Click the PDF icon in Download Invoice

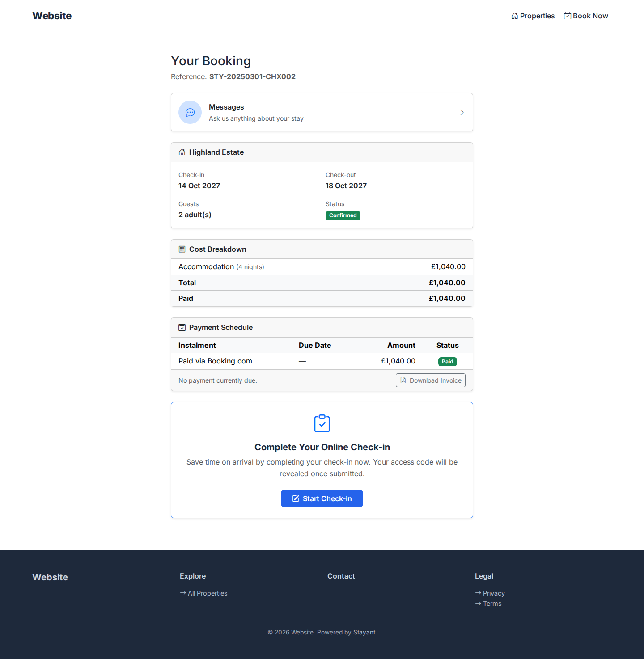point(403,380)
